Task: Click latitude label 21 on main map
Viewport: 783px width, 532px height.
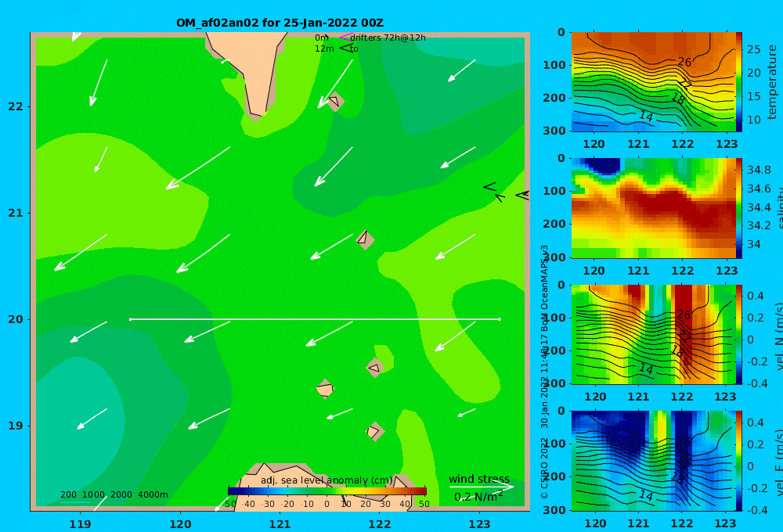Action: click(x=16, y=213)
